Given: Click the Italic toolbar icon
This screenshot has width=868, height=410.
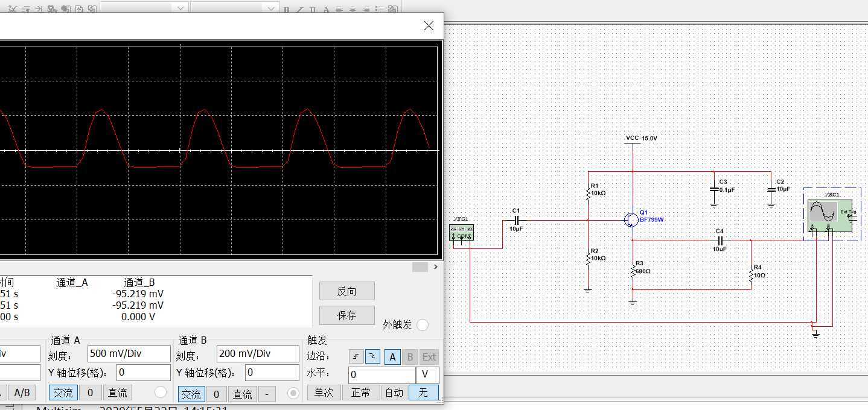Looking at the screenshot, I should pyautogui.click(x=300, y=9).
